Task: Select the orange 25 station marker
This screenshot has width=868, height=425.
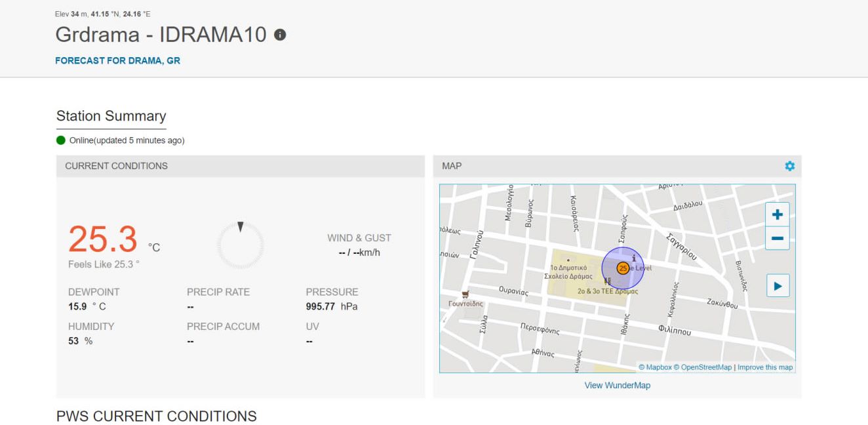Action: point(622,268)
